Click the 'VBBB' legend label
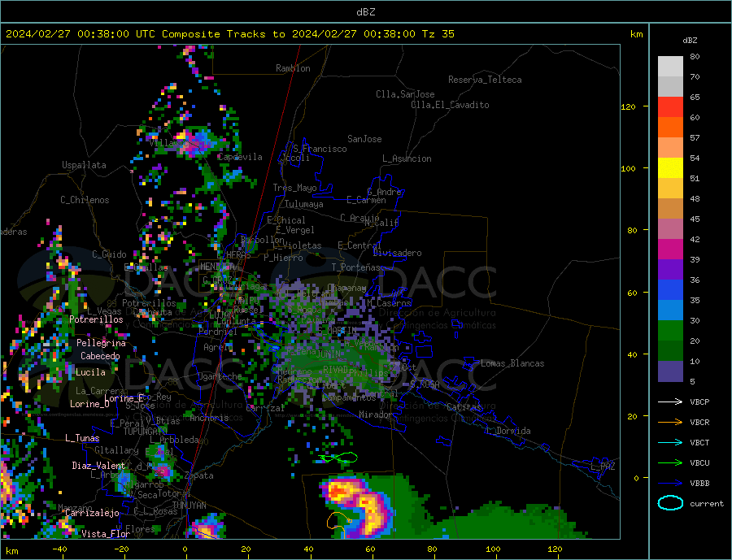Viewport: 732px width, 560px height. coord(699,483)
